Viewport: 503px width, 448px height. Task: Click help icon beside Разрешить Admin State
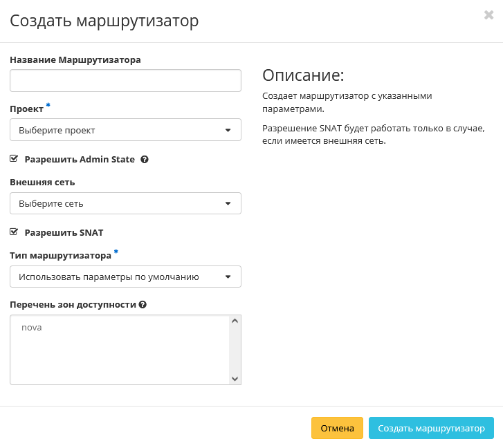145,159
